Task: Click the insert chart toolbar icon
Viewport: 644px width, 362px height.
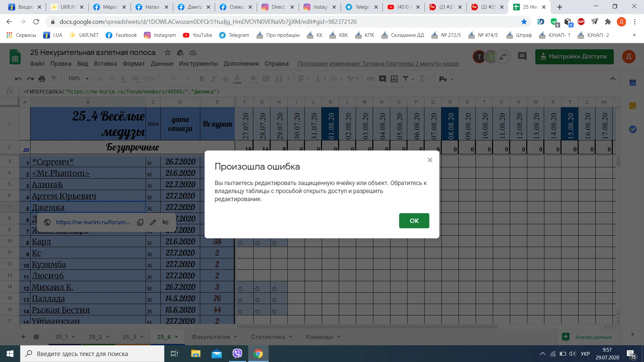Action: click(x=394, y=79)
